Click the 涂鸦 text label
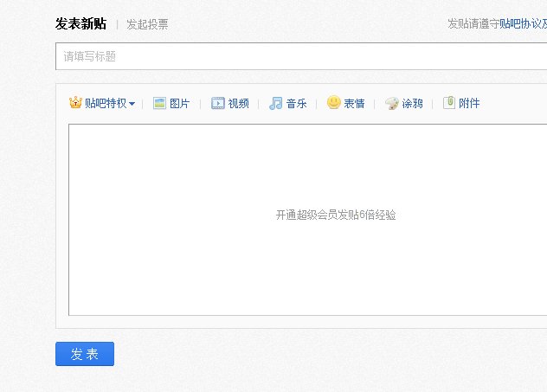 [412, 103]
